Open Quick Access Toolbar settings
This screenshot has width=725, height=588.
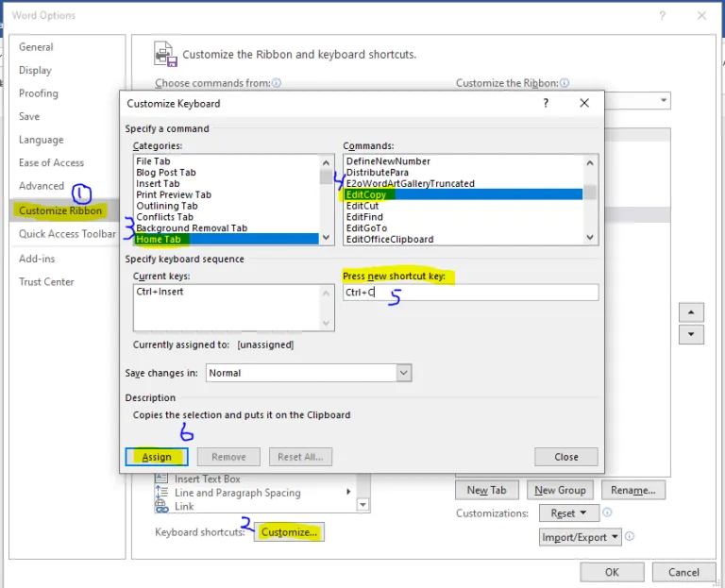point(67,234)
